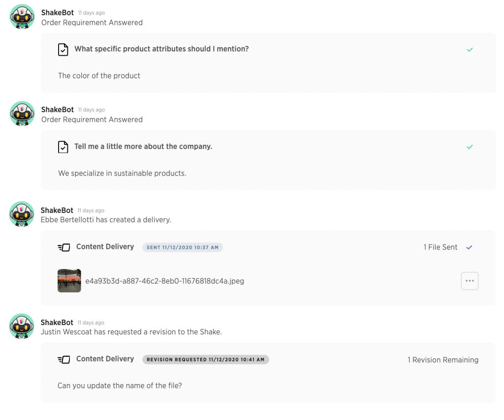Click delivery icon in revision requested card
Screen dimensions: 504x420
63,360
